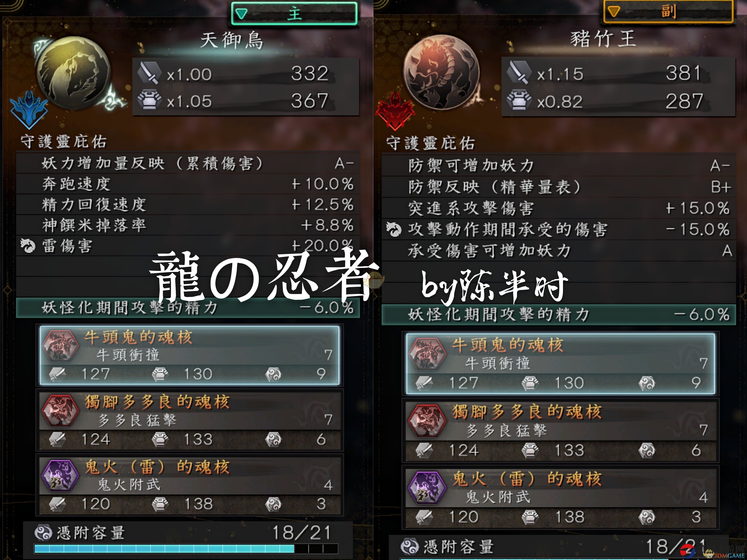Click the left 憑附容量 18/21 capacity bar
The image size is (747, 560).
(x=186, y=549)
